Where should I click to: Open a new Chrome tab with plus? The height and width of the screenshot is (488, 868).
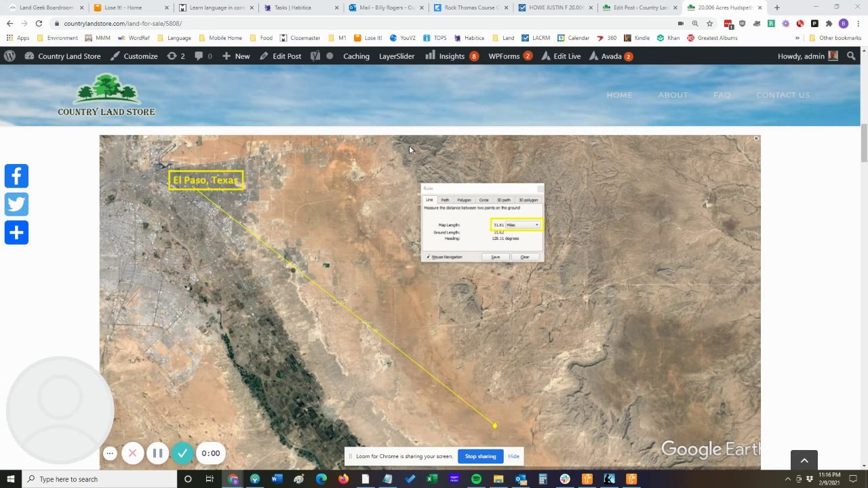776,7
